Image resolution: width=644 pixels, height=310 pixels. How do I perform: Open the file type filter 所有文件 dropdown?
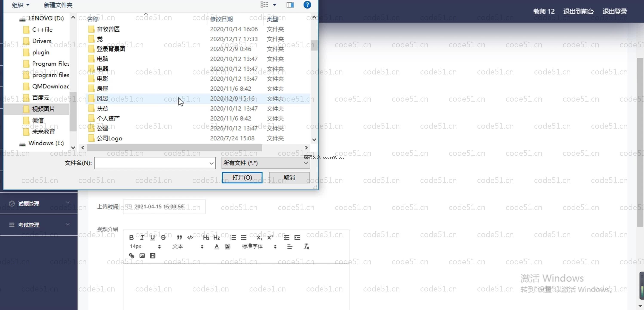click(x=265, y=163)
